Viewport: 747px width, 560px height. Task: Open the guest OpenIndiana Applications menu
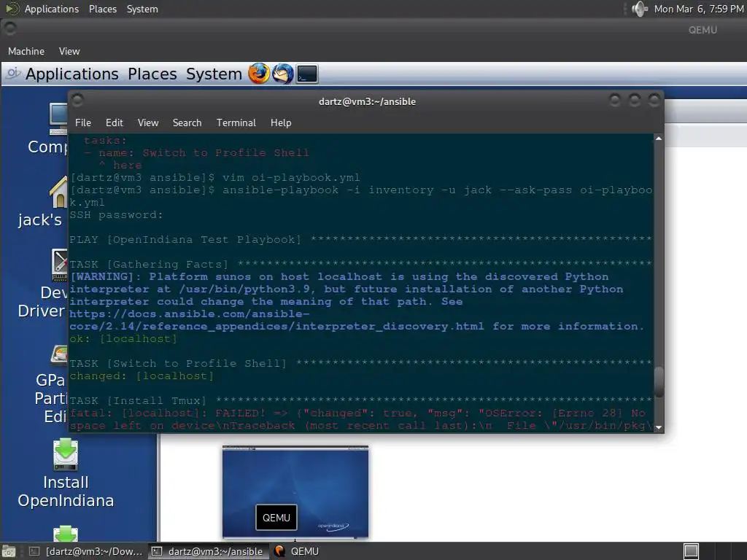72,74
